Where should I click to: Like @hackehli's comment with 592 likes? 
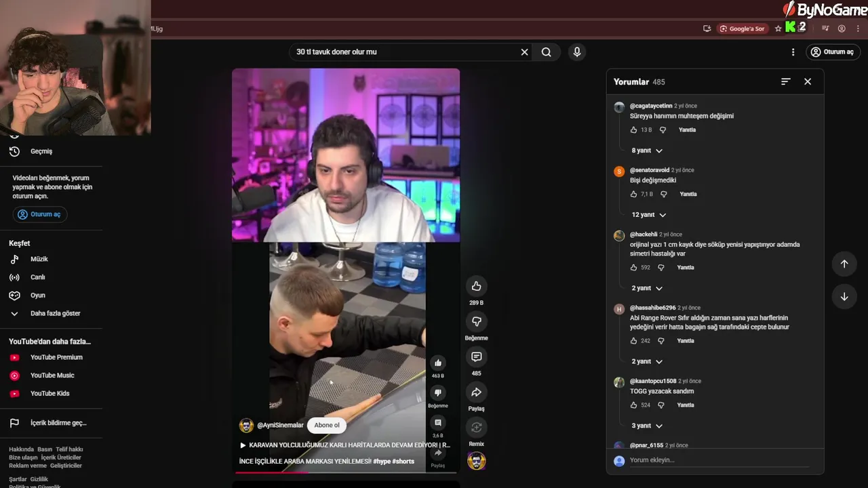coord(634,267)
